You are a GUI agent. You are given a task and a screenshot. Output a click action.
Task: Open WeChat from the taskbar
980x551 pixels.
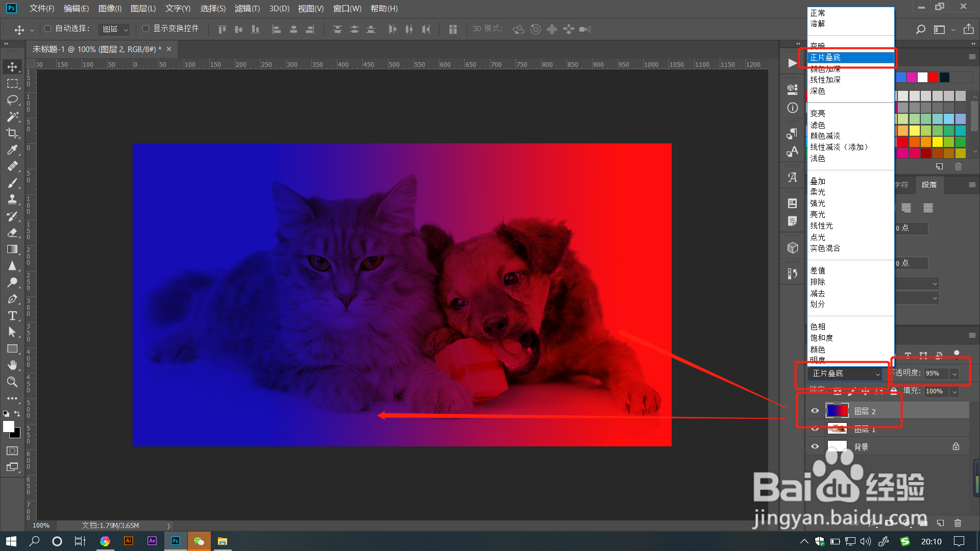199,541
